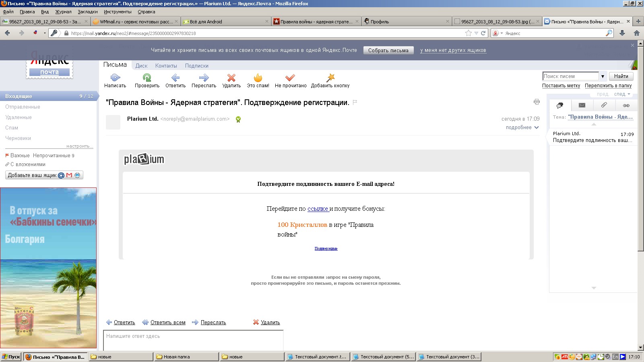Open the Входящие folder
Screen dimensions: 644x362
pos(48,96)
